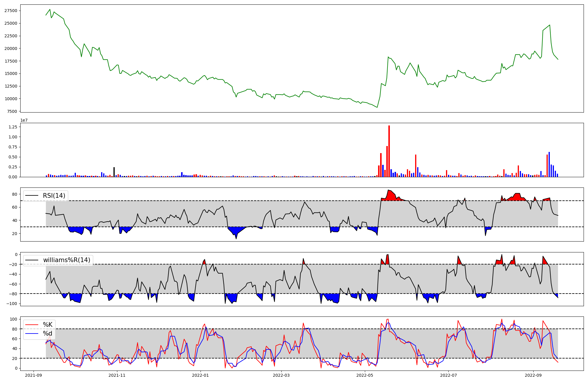Click black line swatch beside RSI(14)

32,196
